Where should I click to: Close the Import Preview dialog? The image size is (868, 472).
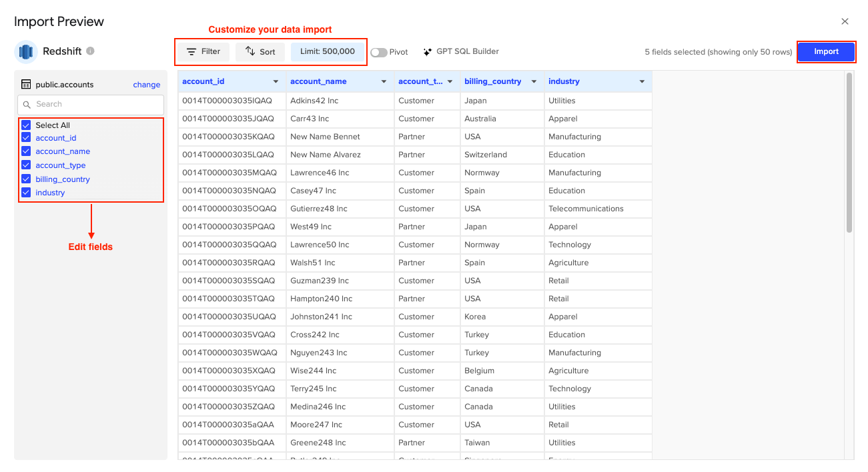click(845, 21)
